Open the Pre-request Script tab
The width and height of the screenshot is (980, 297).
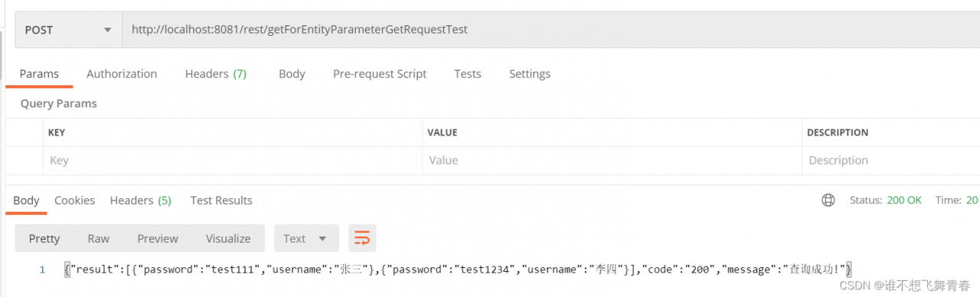click(380, 73)
